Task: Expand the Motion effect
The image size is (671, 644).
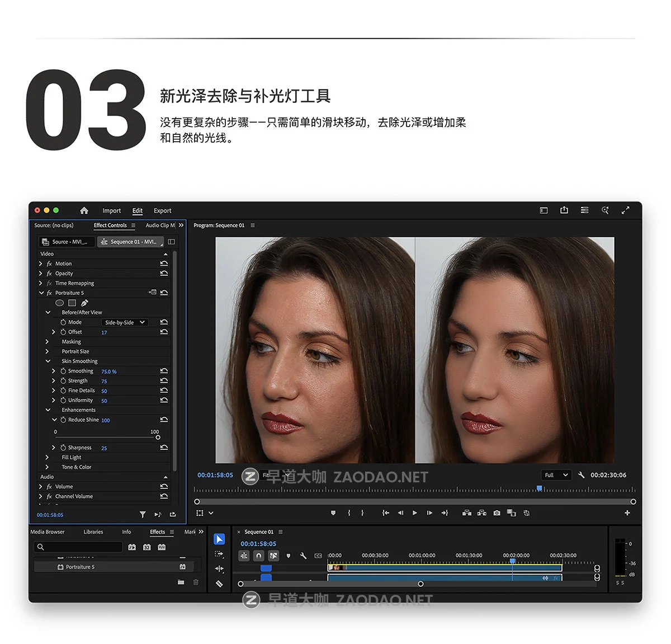Action: point(40,264)
